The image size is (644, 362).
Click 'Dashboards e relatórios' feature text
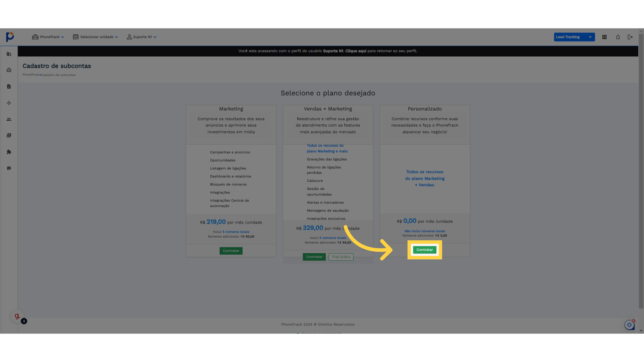(230, 176)
